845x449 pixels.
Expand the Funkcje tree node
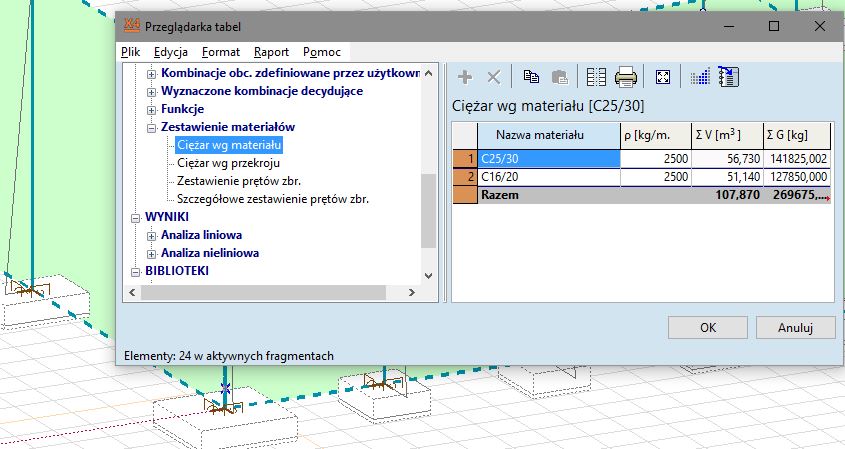click(152, 110)
